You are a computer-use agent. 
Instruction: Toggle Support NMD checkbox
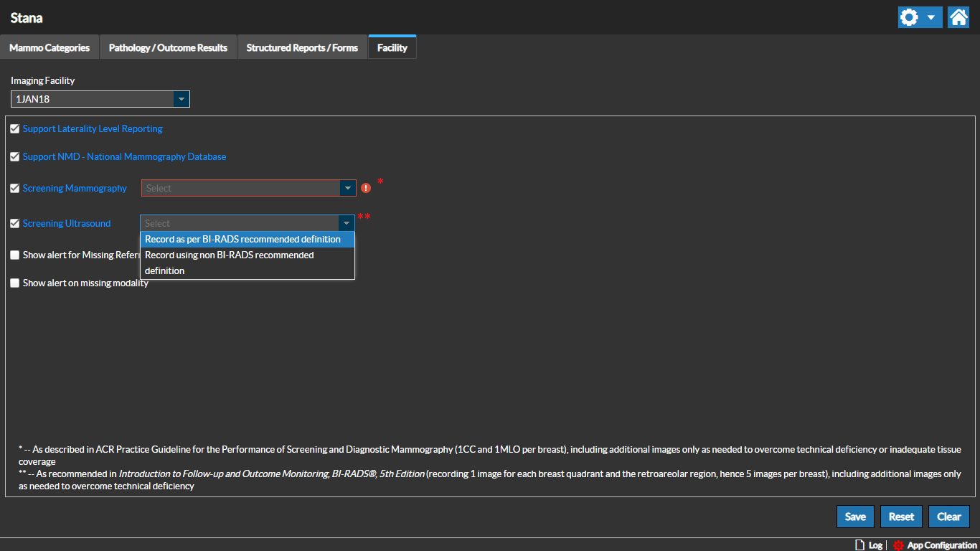(x=15, y=157)
